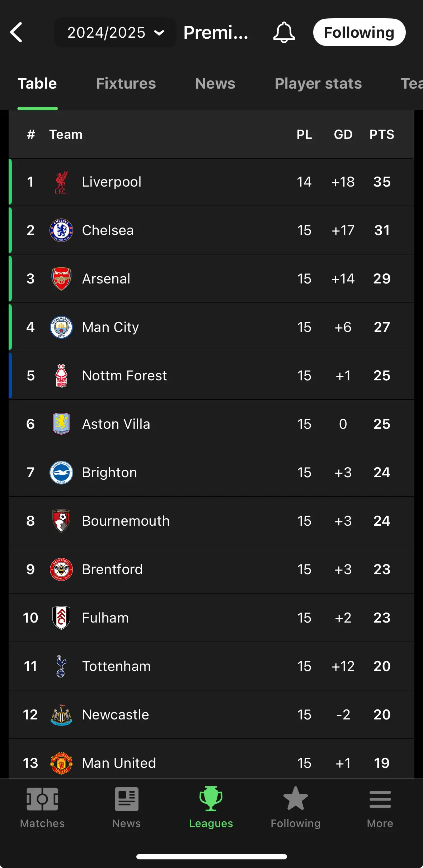
Task: Tap the back arrow icon
Action: [17, 32]
